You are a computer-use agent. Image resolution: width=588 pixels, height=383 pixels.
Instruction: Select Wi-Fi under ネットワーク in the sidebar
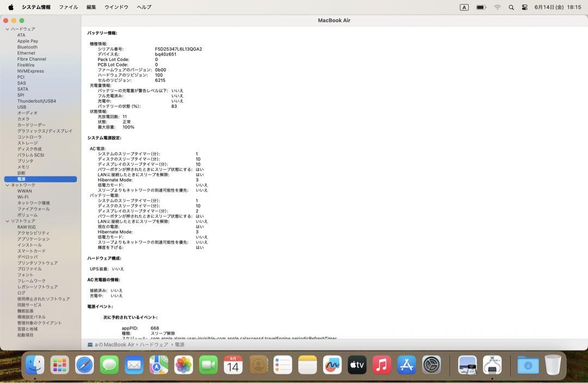23,197
